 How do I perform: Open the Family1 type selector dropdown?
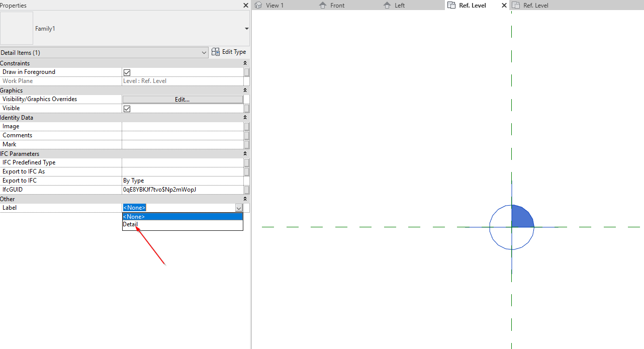[246, 28]
